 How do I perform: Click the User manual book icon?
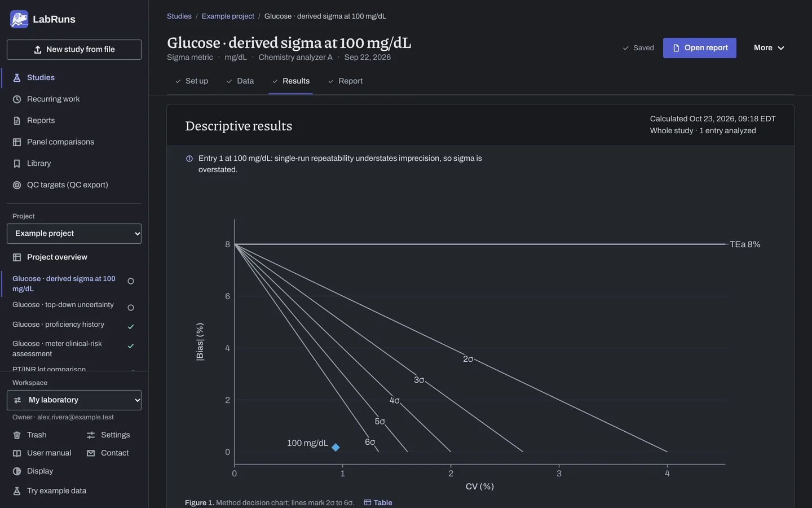tap(17, 453)
